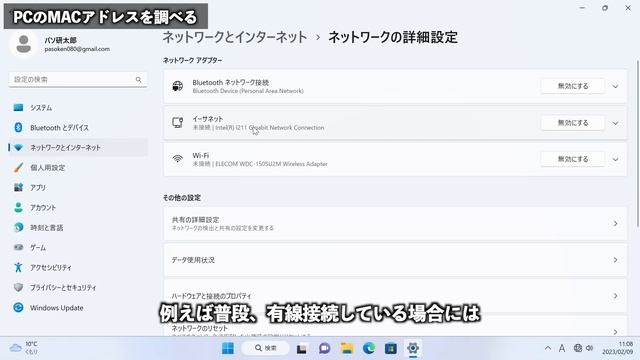640x360 pixels.
Task: Open アプリ in the sidebar
Action: pyautogui.click(x=78, y=188)
